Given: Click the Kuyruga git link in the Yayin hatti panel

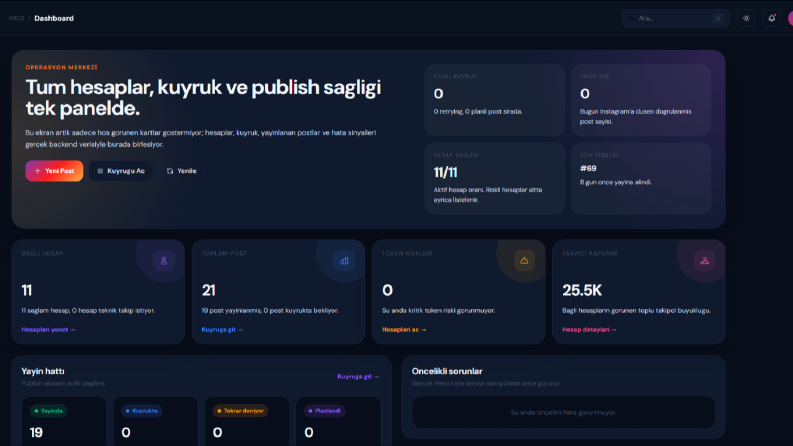Looking at the screenshot, I should [358, 376].
